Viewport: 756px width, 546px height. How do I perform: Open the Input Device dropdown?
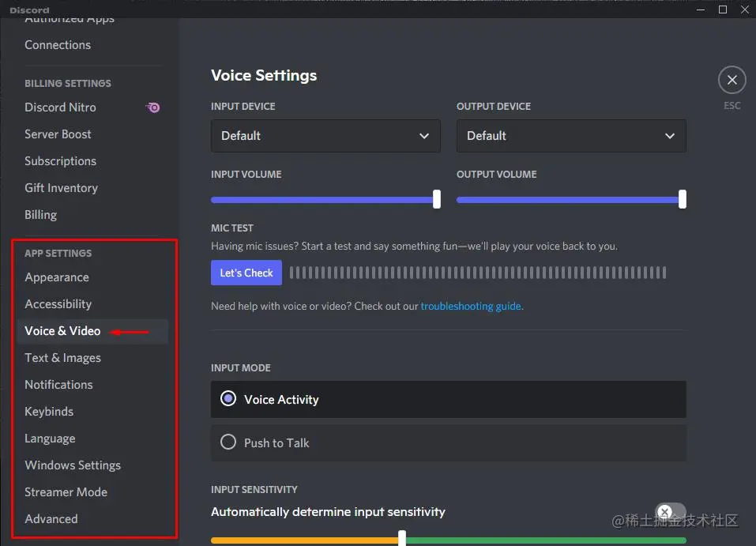[325, 136]
